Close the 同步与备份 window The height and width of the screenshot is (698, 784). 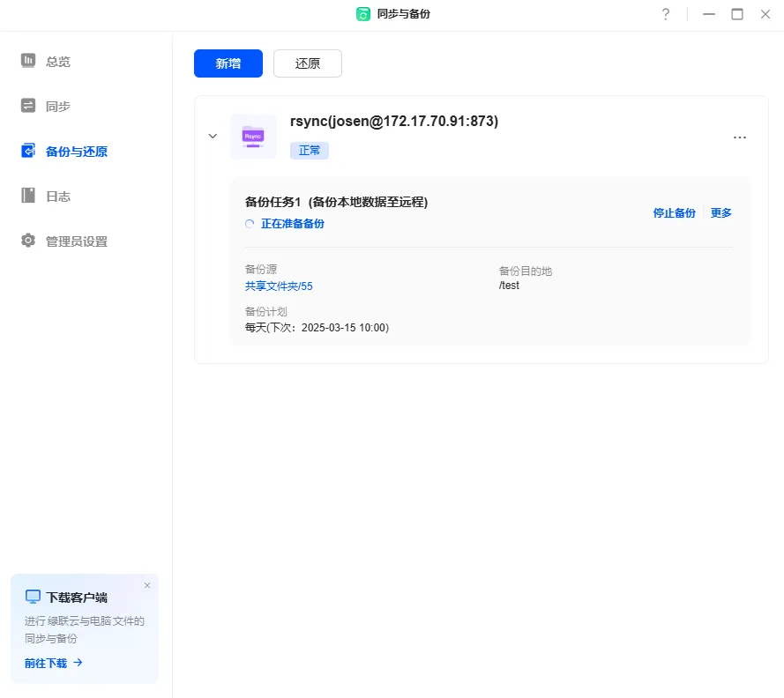[x=765, y=14]
